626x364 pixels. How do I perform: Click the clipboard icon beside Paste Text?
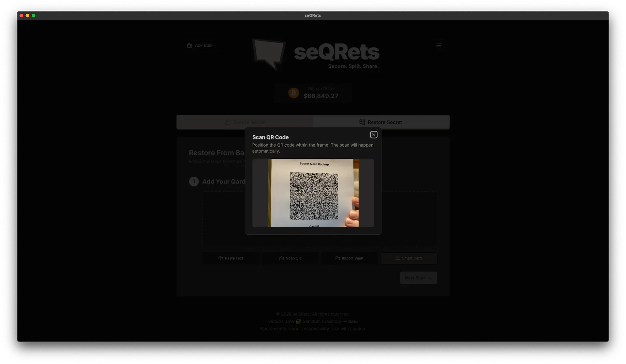click(x=221, y=258)
